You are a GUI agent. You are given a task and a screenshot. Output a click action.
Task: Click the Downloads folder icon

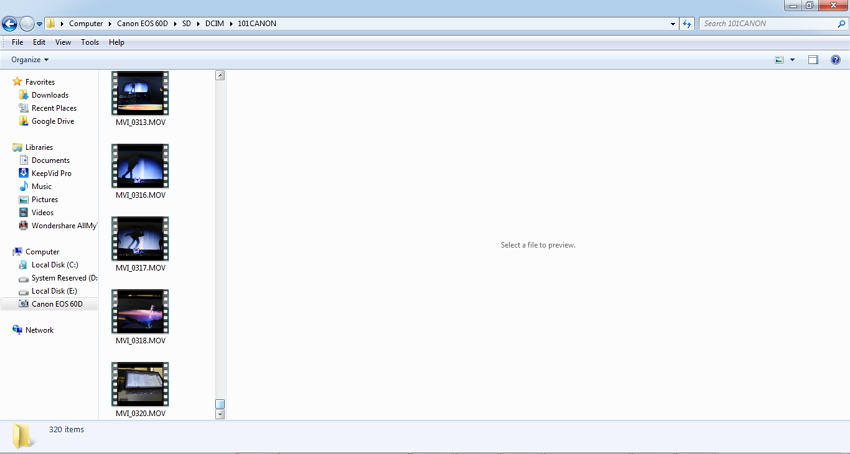(x=23, y=95)
